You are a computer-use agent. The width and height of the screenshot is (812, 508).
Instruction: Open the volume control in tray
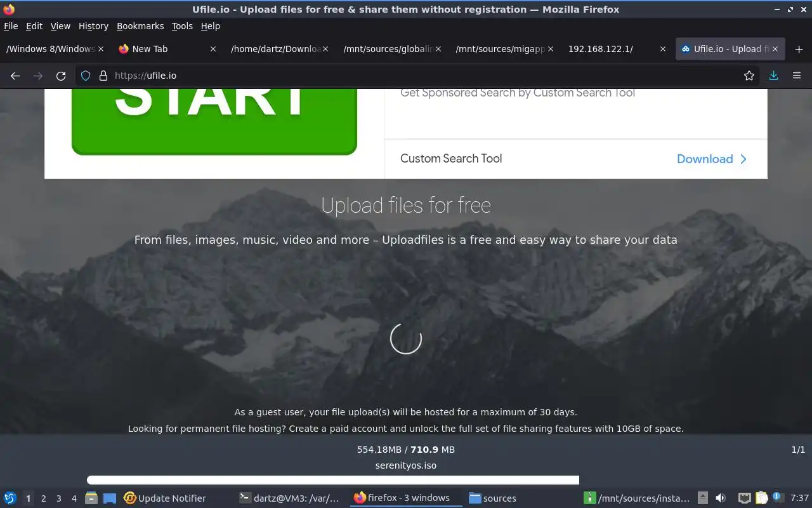point(721,498)
